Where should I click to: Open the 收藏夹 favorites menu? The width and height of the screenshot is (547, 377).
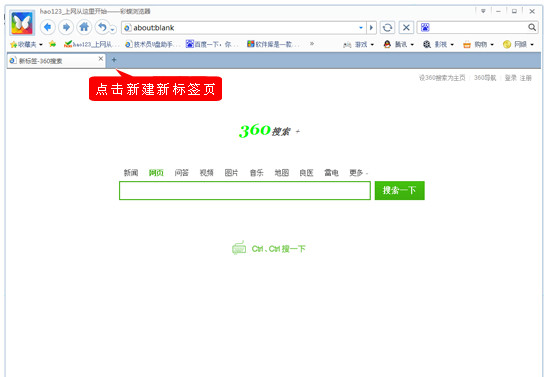tap(27, 44)
